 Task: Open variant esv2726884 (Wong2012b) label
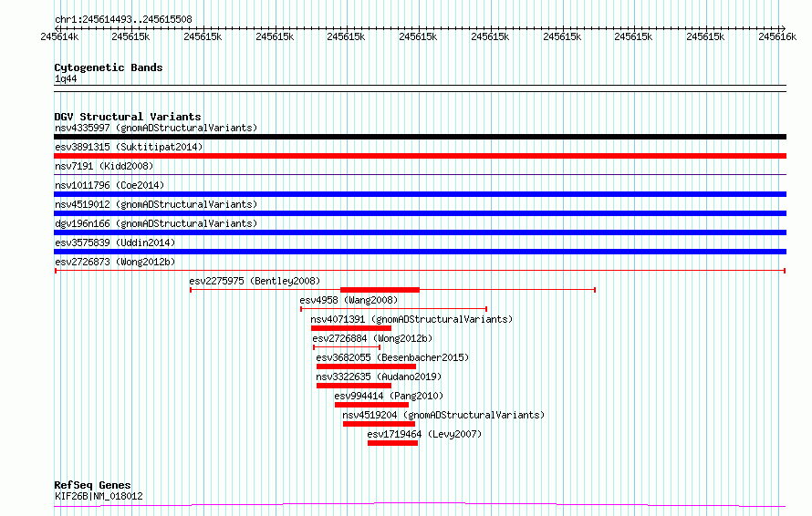pyautogui.click(x=372, y=338)
